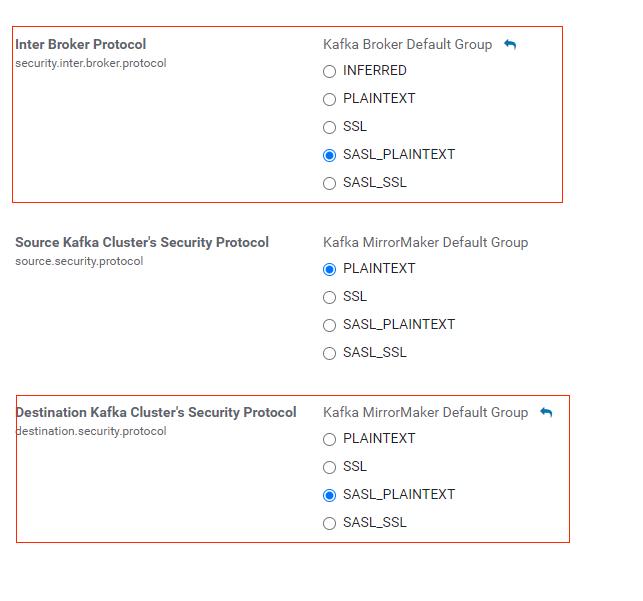The height and width of the screenshot is (601, 643).
Task: Choose PLAINTEXT under Inter Broker Protocol
Action: click(x=329, y=99)
